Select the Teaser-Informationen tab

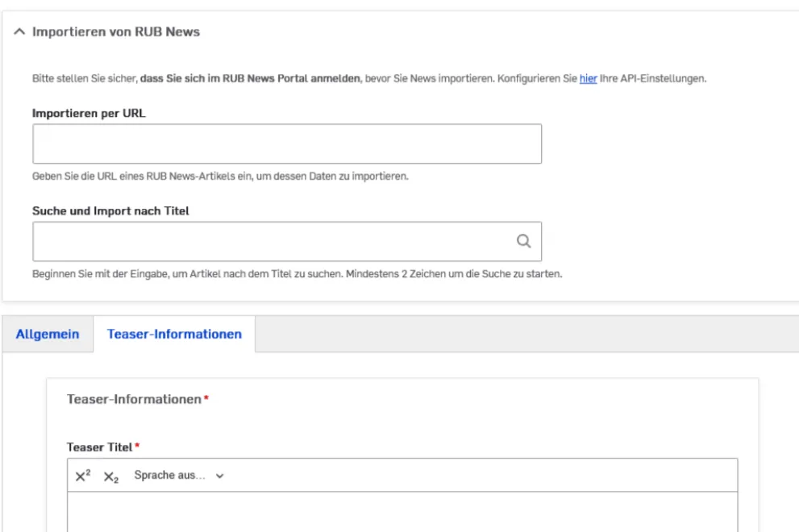[173, 332]
